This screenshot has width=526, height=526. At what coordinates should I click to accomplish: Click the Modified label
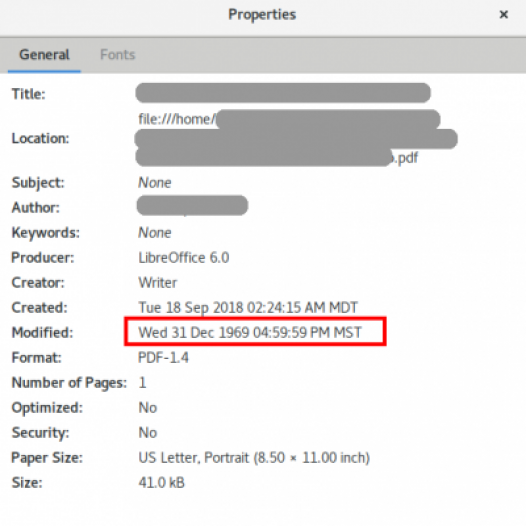coord(42,332)
